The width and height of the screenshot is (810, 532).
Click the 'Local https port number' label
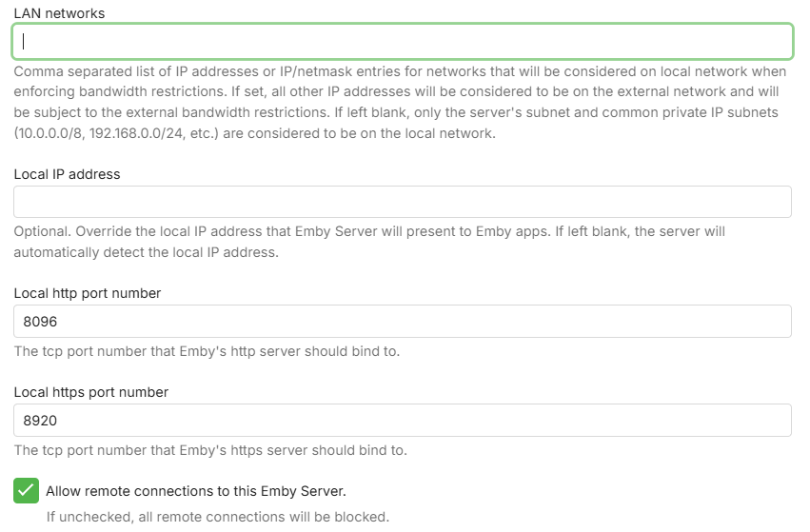pyautogui.click(x=90, y=392)
